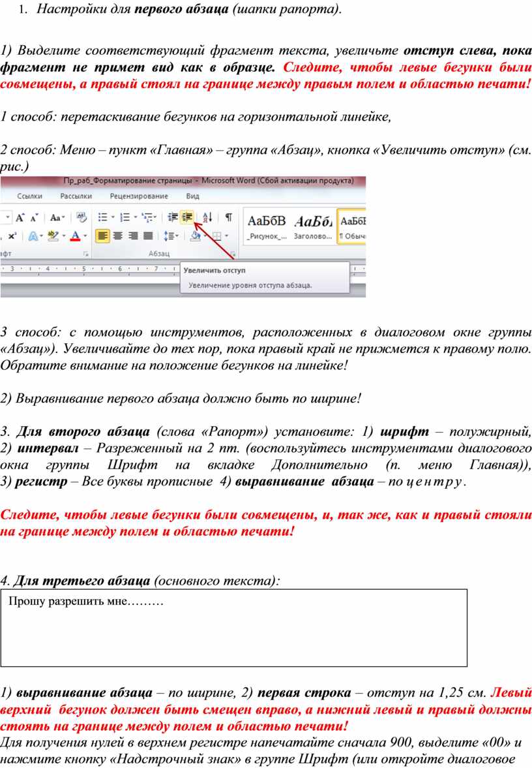Open the highlight color dropdown arrow
This screenshot has width=532, height=768.
(64, 236)
